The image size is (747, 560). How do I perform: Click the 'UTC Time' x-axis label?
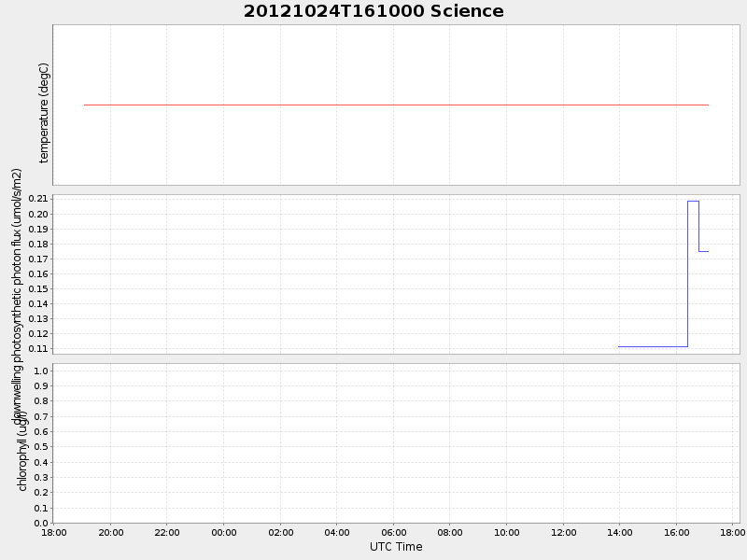click(396, 547)
